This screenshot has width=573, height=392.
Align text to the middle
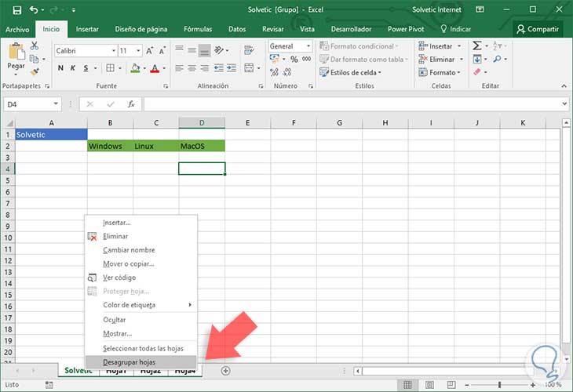point(192,49)
